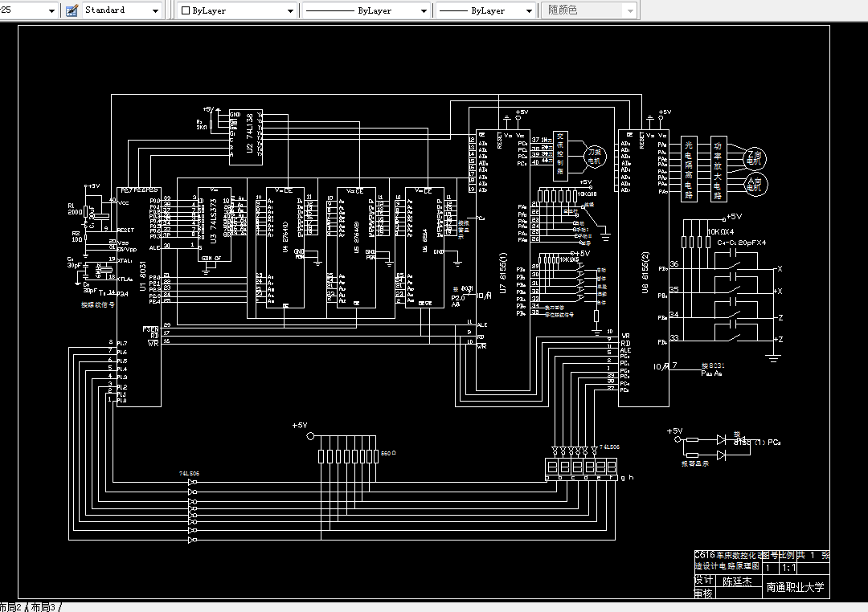Select the 74LS06 label beside the seven-segment display
Image resolution: width=868 pixels, height=612 pixels.
pyautogui.click(x=609, y=447)
